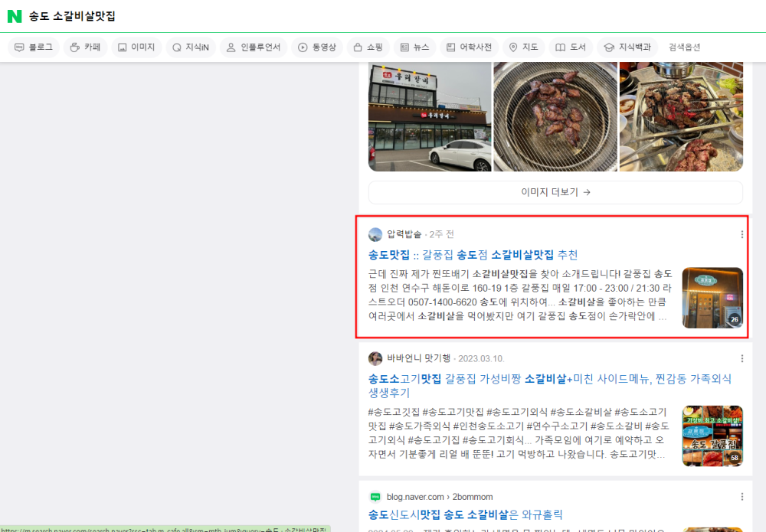The image size is (766, 532).
Task: Select the 지도 map tab
Action: point(523,47)
